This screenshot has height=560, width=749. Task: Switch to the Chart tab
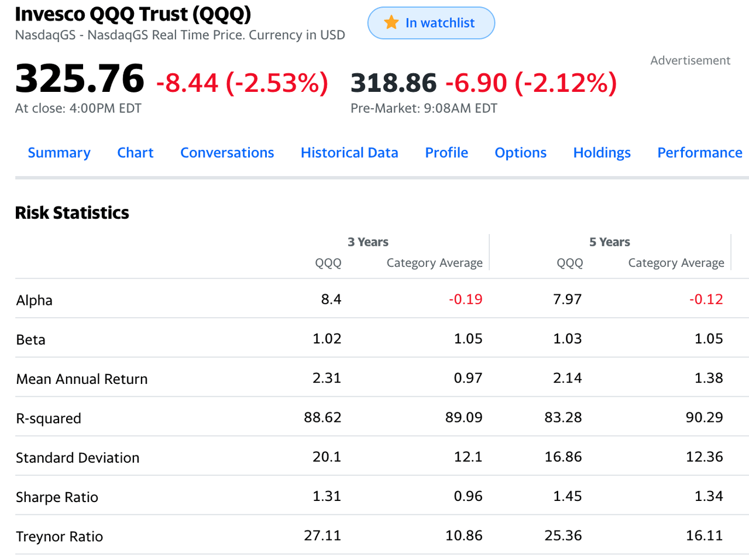click(135, 153)
